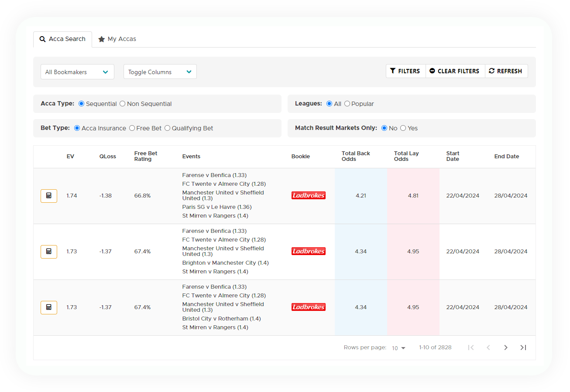Change the rows per page selector
570x392 pixels.
(x=398, y=348)
